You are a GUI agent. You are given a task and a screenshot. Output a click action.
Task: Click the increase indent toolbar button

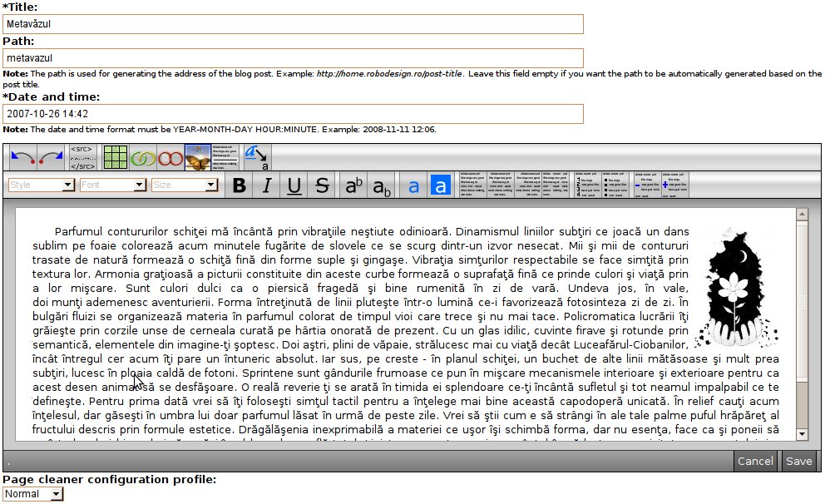pyautogui.click(x=674, y=185)
